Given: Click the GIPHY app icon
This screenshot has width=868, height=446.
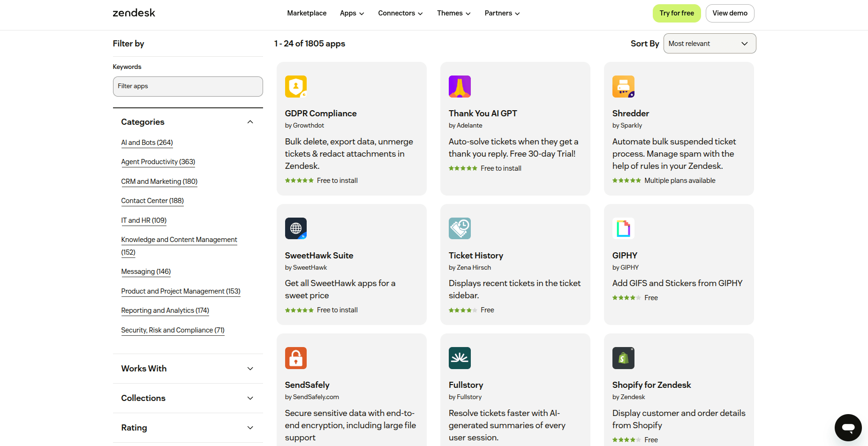Looking at the screenshot, I should 623,228.
